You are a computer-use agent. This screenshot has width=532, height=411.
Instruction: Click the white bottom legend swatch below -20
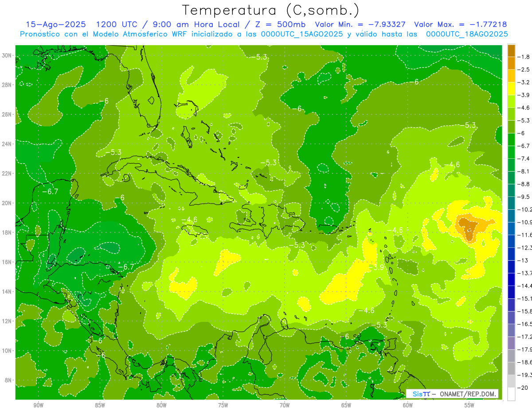pyautogui.click(x=511, y=394)
